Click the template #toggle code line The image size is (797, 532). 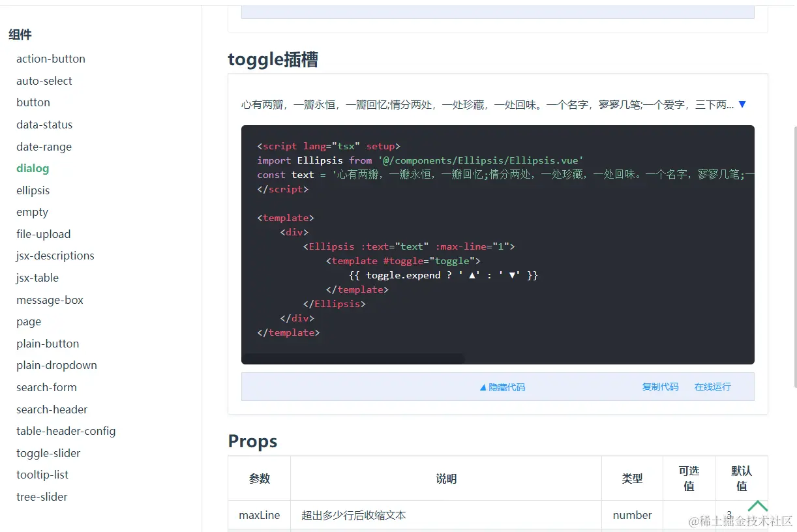pyautogui.click(x=403, y=261)
